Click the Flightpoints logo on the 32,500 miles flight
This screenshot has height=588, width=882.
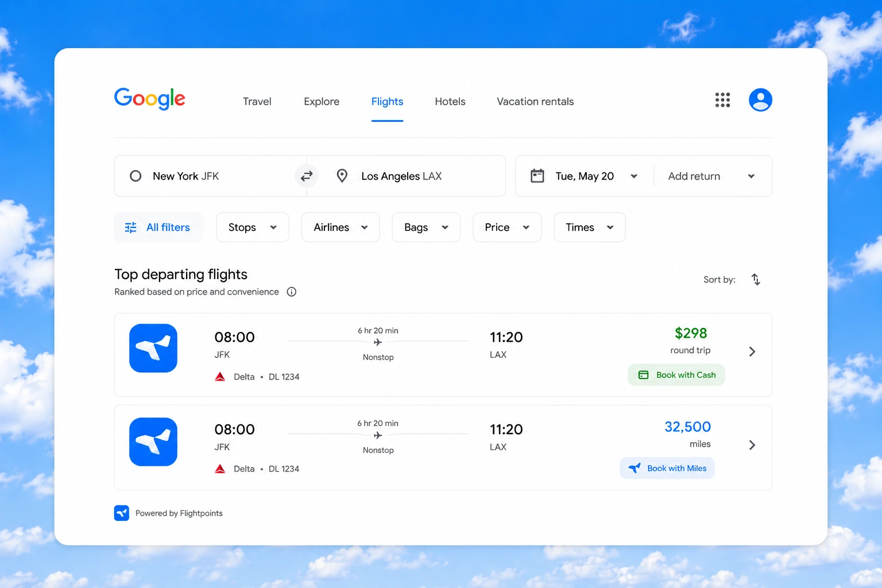click(153, 442)
